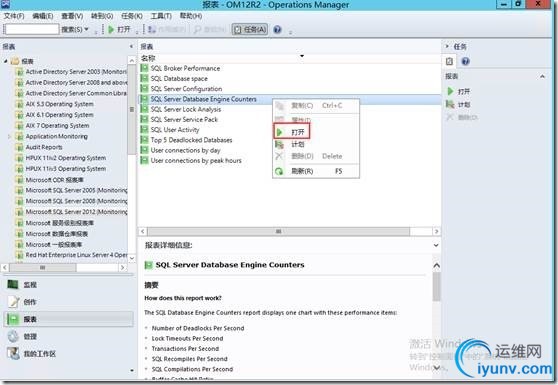Click 计划 in the tasks pane
This screenshot has height=385, width=558.
point(458,104)
